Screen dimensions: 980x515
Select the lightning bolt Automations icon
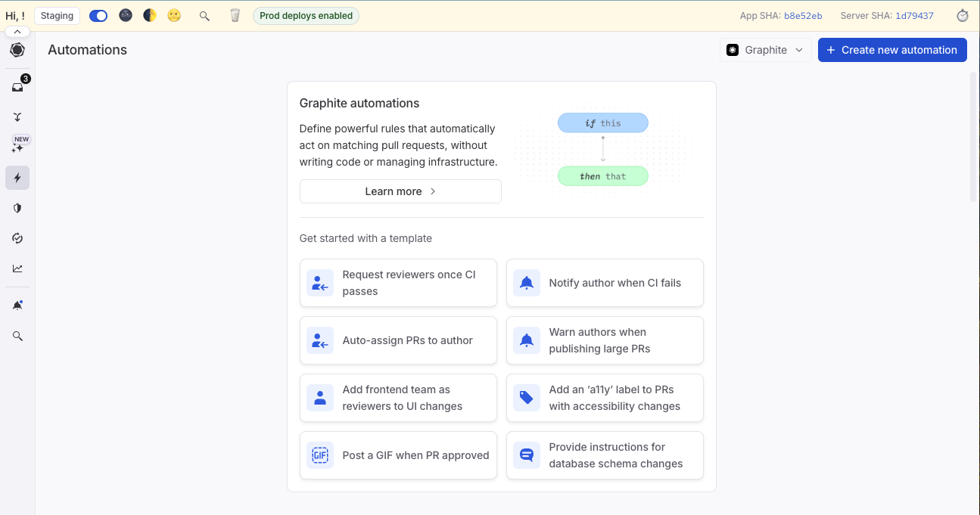tap(17, 178)
